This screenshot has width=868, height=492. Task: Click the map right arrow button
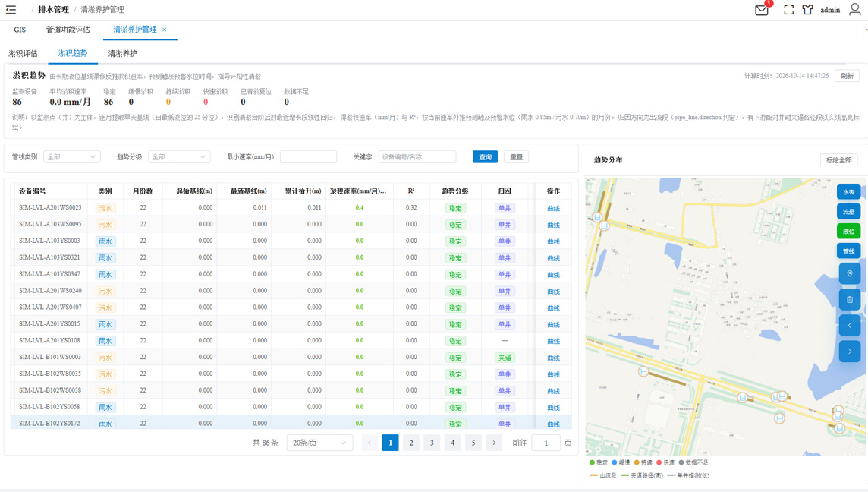(x=849, y=352)
